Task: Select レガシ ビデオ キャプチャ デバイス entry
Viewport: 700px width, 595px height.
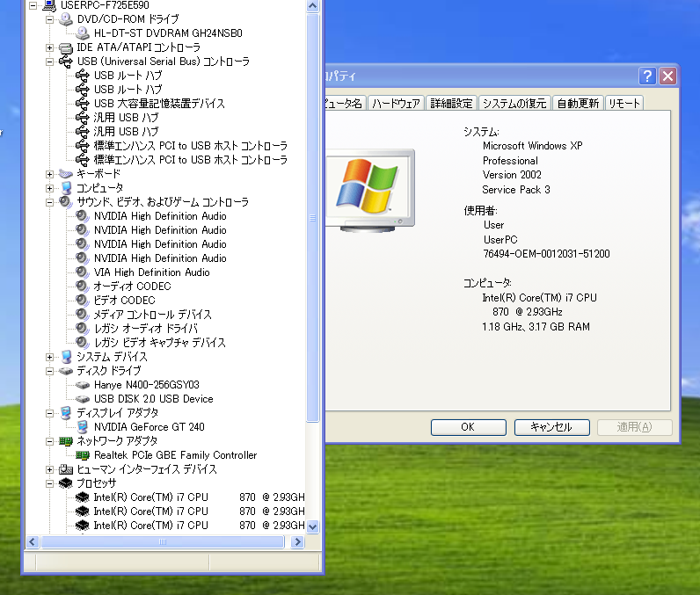Action: pyautogui.click(x=160, y=343)
